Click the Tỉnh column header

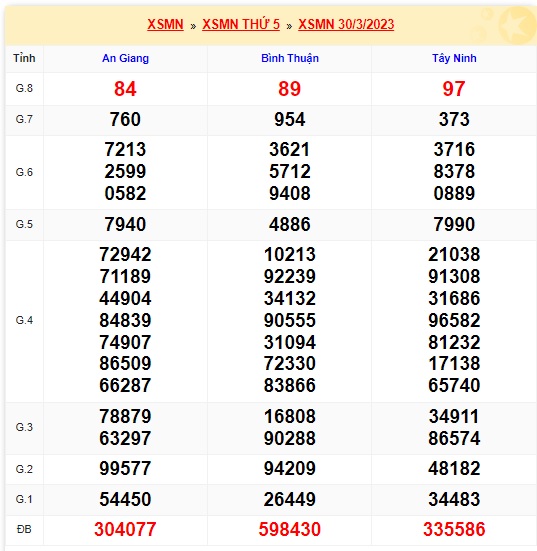point(24,58)
